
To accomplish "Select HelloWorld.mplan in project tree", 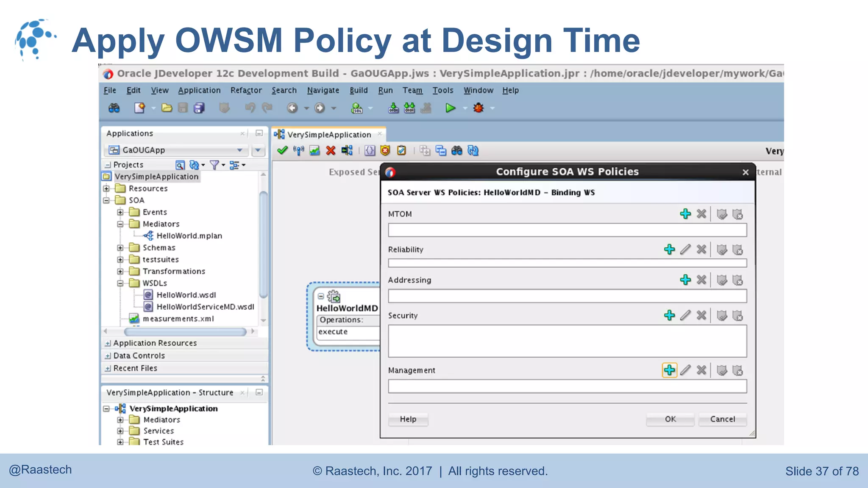I will 189,236.
